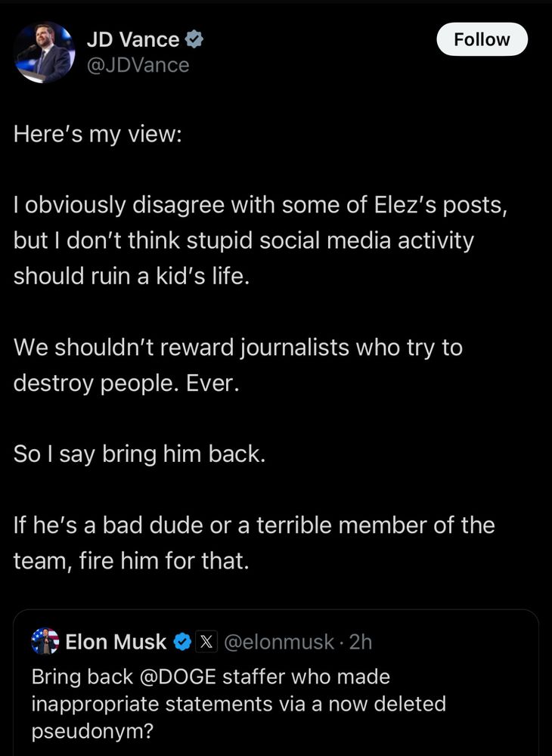Click the X affiliation badge next to Elon Musk

tap(206, 643)
